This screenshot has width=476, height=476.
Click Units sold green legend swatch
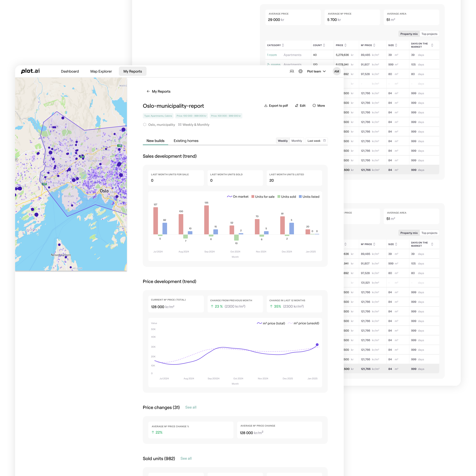click(x=279, y=197)
